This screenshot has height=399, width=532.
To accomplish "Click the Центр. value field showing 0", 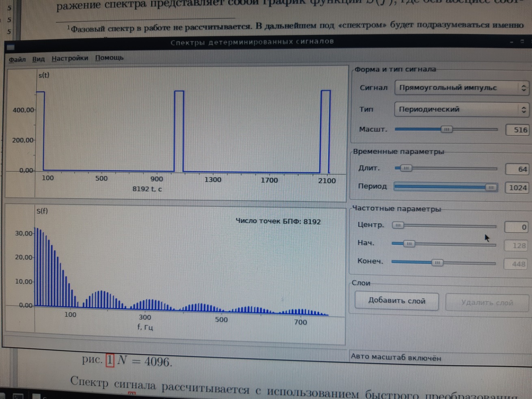I will coord(517,227).
